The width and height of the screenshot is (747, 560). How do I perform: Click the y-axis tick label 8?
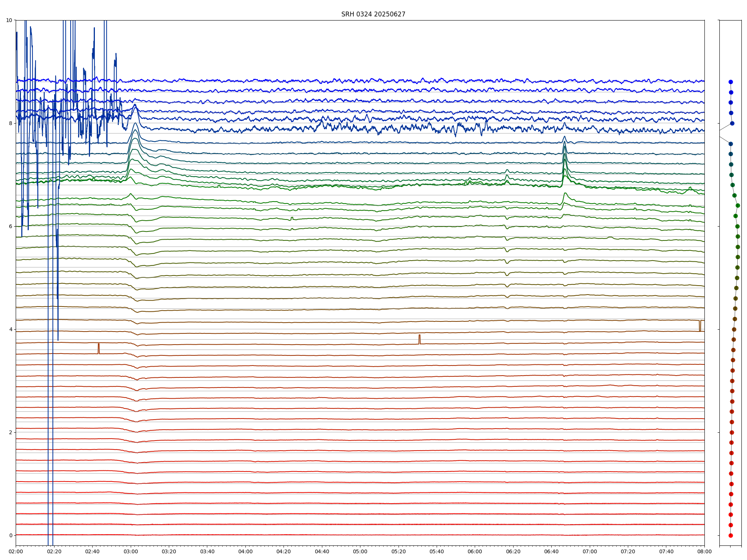pyautogui.click(x=10, y=123)
